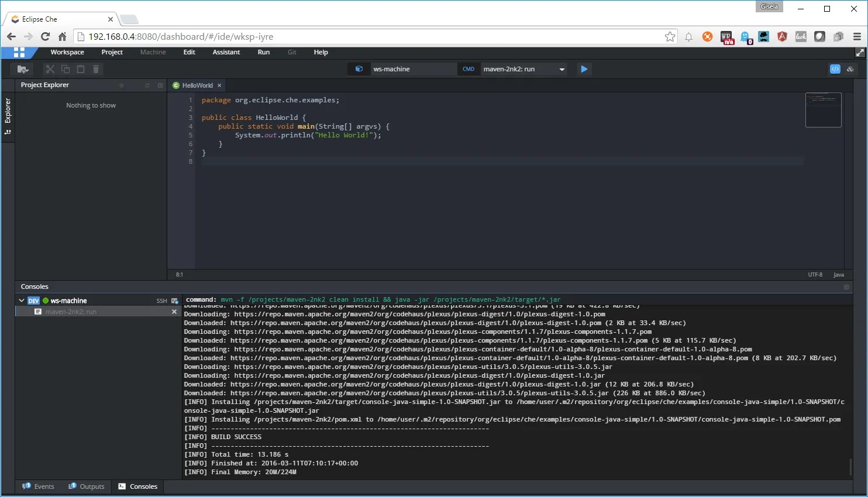Open the Workspace menu
This screenshot has height=497, width=868.
click(x=67, y=52)
